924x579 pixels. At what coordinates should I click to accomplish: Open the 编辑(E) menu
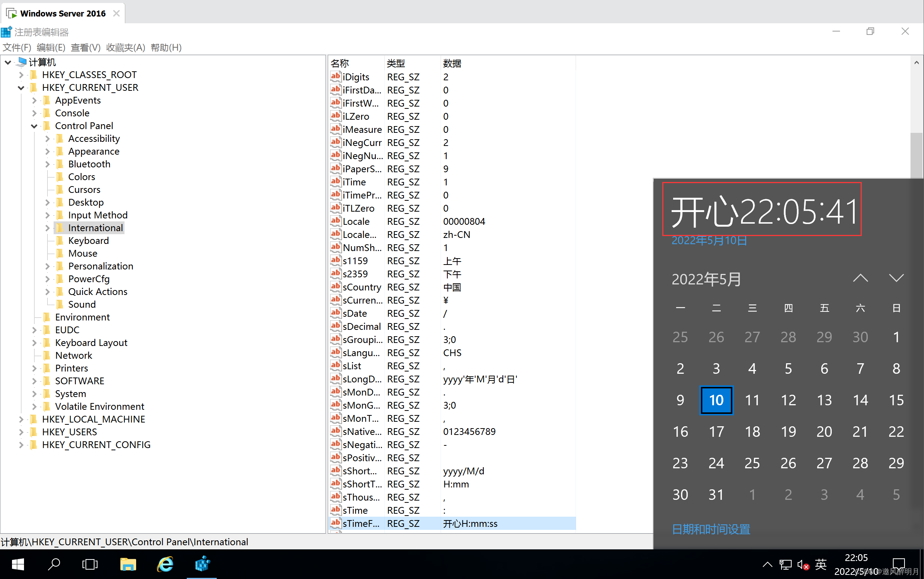pos(51,48)
